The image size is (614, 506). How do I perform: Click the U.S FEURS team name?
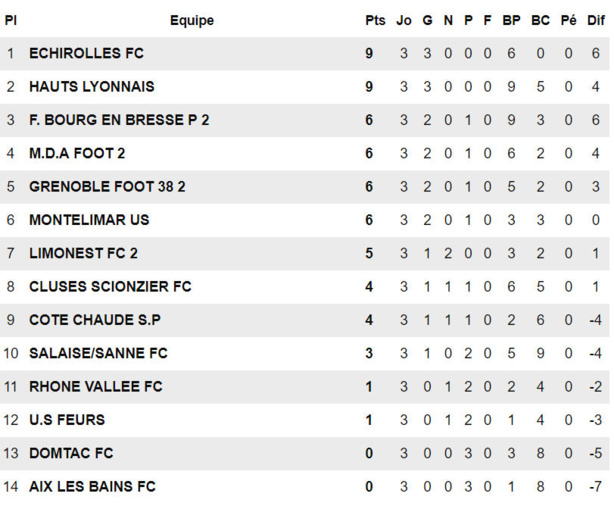[67, 420]
